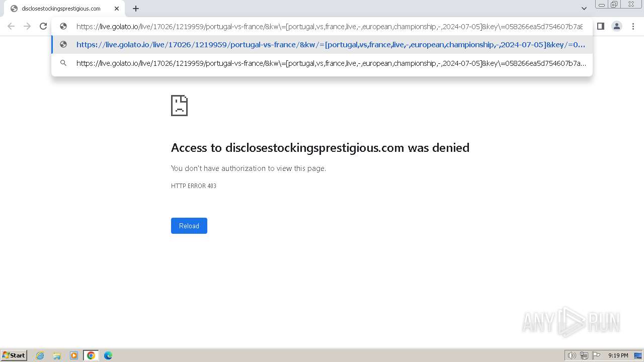Select the disclosestockingsprestigious.com tab
The image size is (644, 362).
[x=64, y=9]
